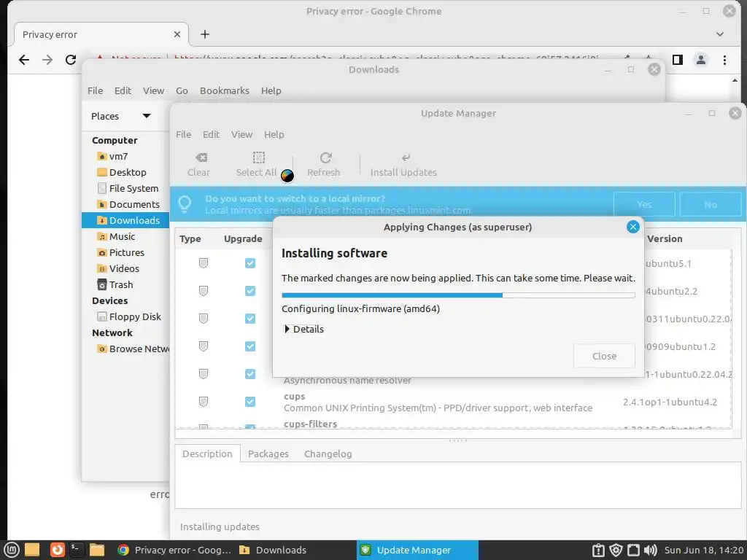Switch to the Changelog tab
Screen dimensions: 747x560
(x=328, y=454)
